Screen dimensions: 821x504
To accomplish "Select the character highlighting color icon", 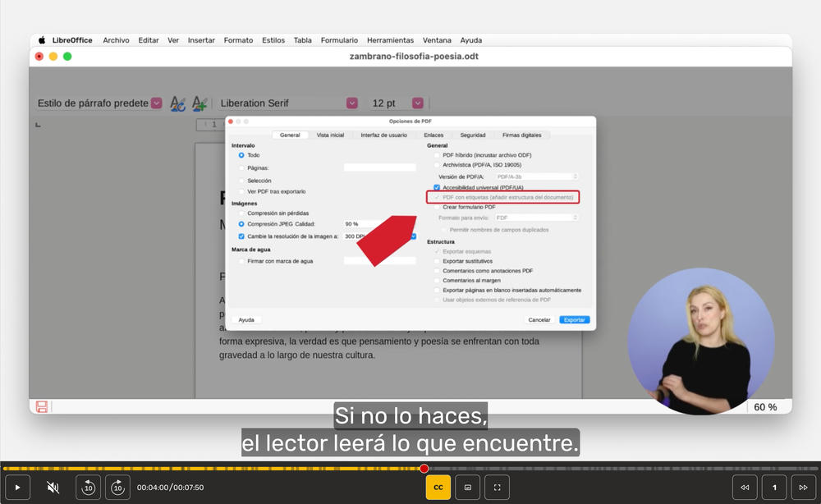I will [199, 103].
